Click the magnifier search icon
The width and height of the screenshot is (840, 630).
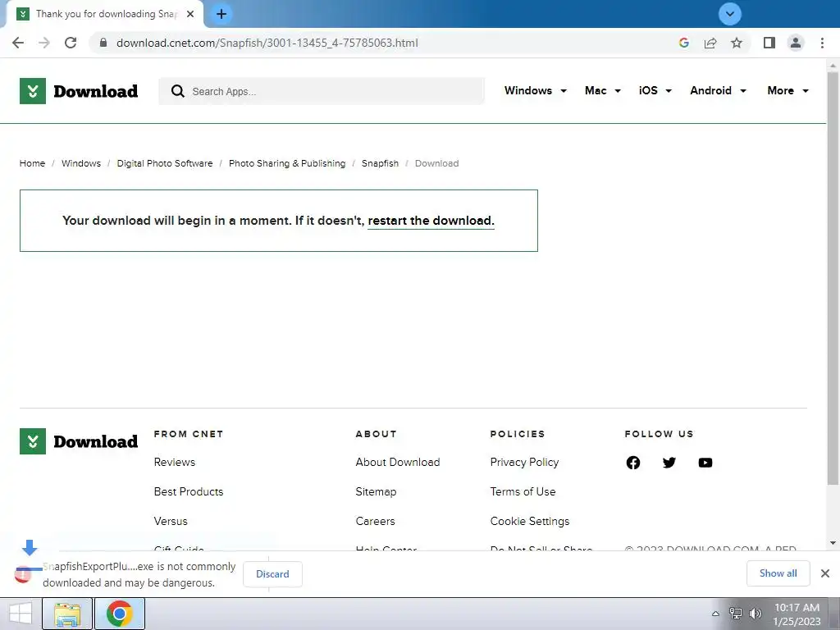(x=177, y=91)
